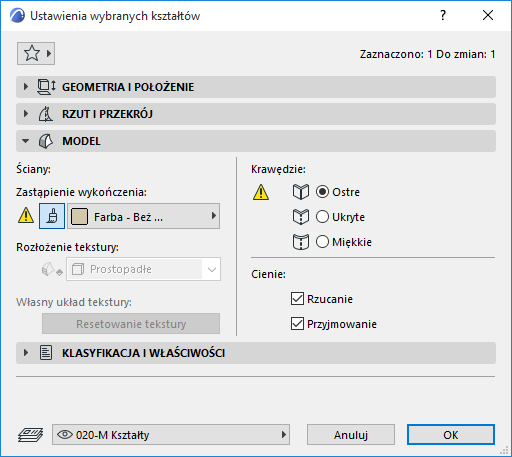Expand the Geometria i Położenie panel

click(256, 87)
